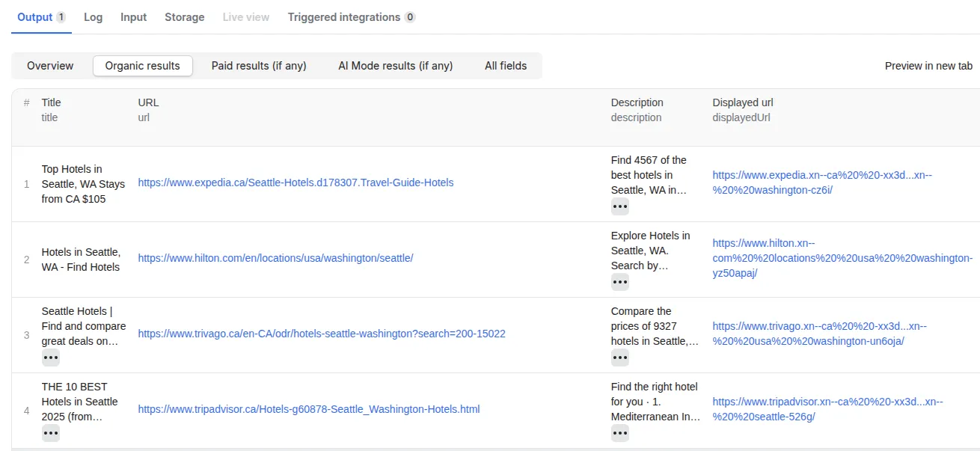Show AI Mode results (if any)
This screenshot has width=980, height=451.
pyautogui.click(x=396, y=66)
